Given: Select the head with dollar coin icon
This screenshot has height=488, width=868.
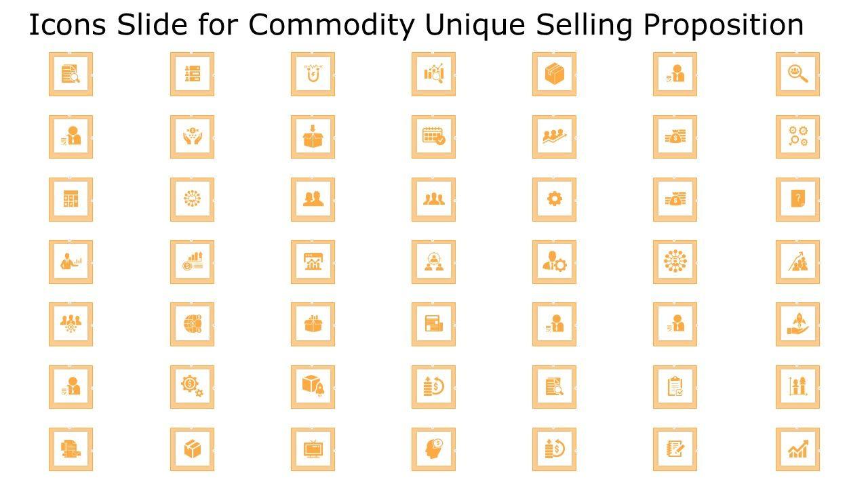Looking at the screenshot, I should pos(433,449).
